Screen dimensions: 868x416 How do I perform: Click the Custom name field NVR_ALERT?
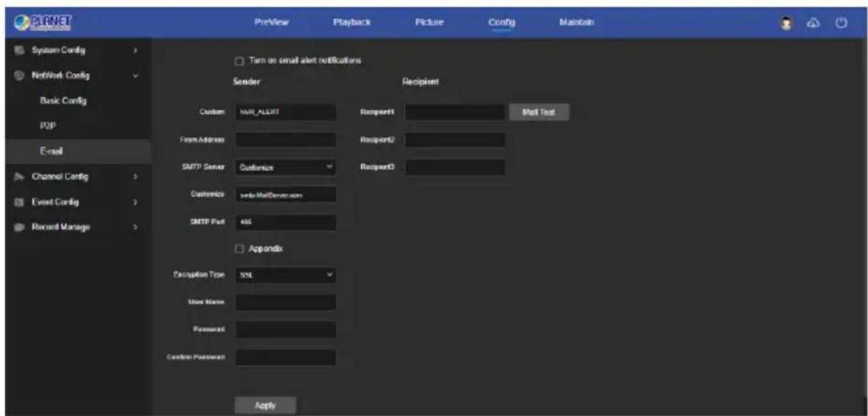tap(285, 112)
